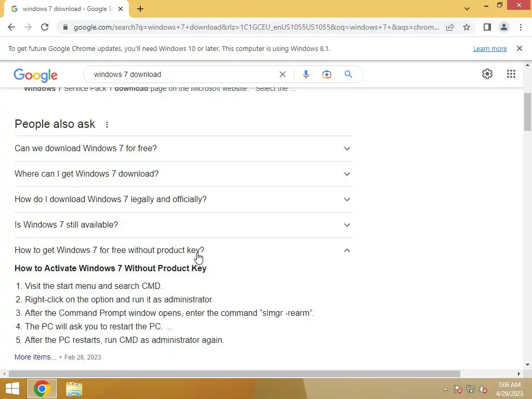Clear the search query with X

282,74
